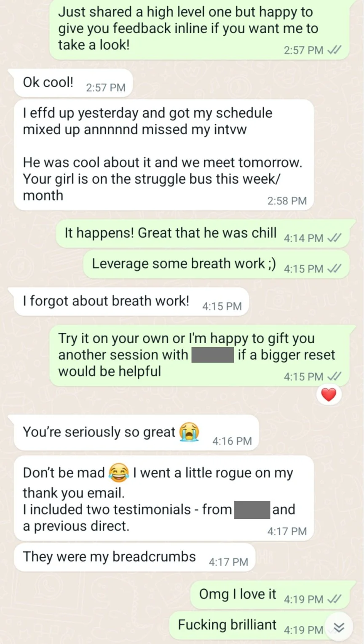Tap read ticks on 'Leverage some breath work'
The width and height of the screenshot is (364, 644).
click(334, 269)
